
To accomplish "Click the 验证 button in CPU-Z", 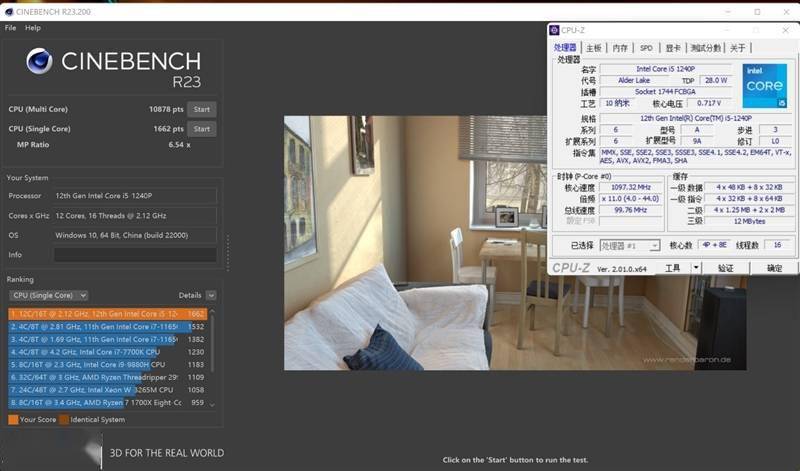I will [726, 268].
